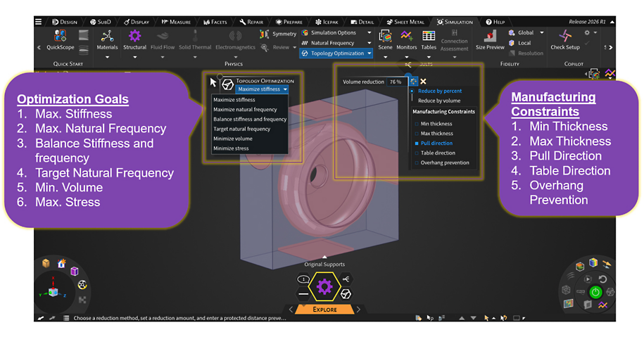Click the topology cube icon in the HUD hexagon
The height and width of the screenshot is (337, 644).
[x=346, y=294]
